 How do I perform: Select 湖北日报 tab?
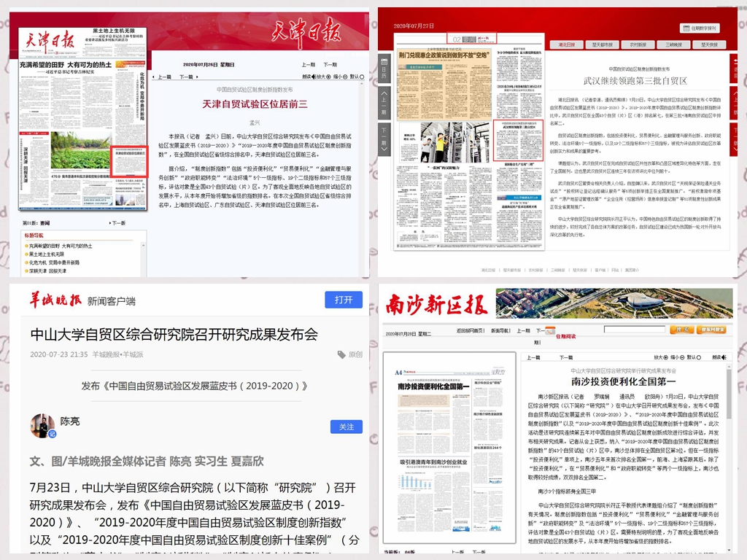(x=566, y=44)
